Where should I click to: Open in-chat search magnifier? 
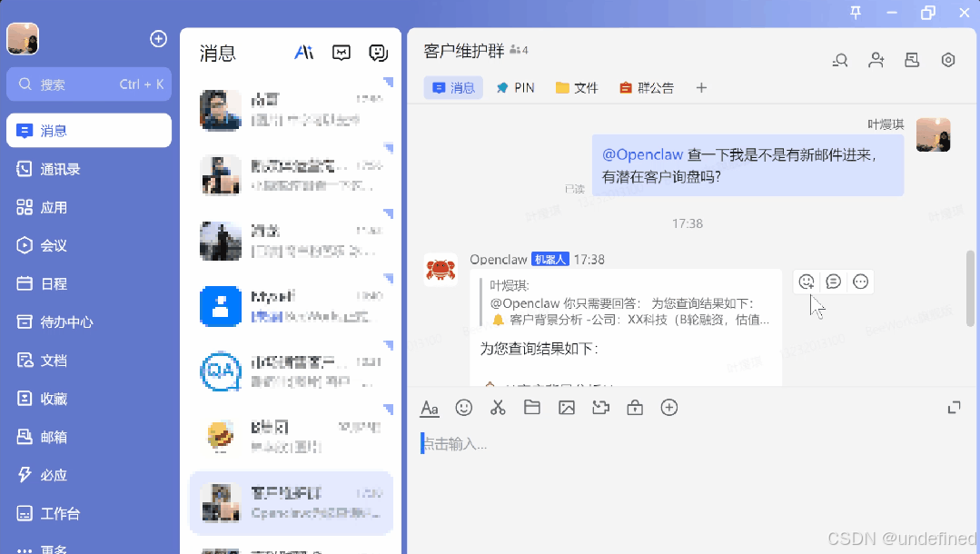coord(840,60)
